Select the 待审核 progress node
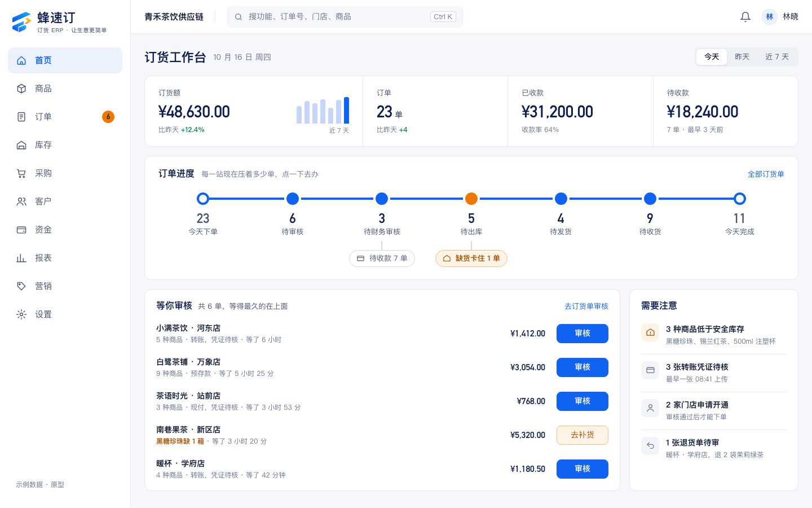Image resolution: width=812 pixels, height=508 pixels. point(292,199)
